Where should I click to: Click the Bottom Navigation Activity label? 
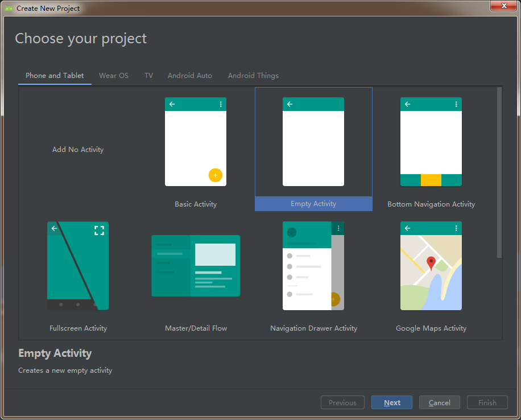click(431, 204)
